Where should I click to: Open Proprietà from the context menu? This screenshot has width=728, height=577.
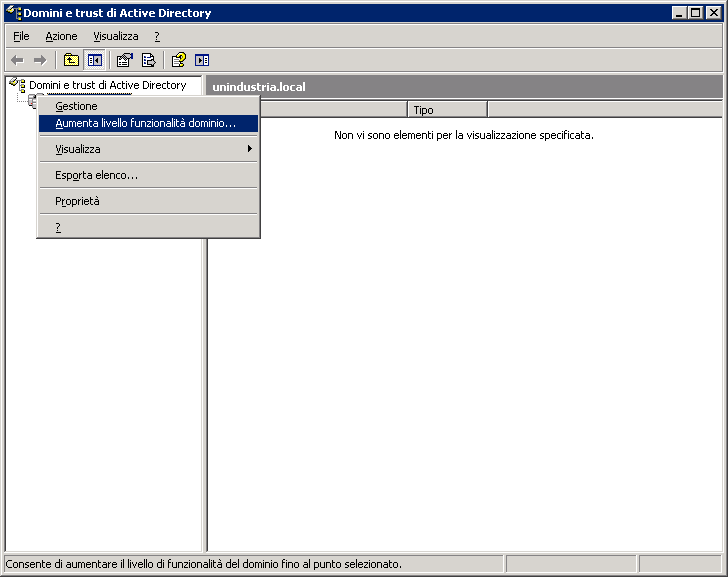click(148, 201)
